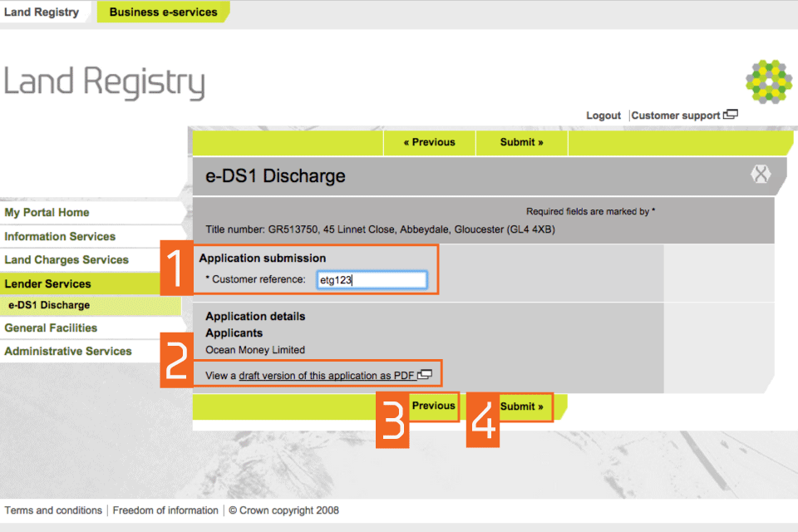Click the Application submission heading

(x=263, y=259)
